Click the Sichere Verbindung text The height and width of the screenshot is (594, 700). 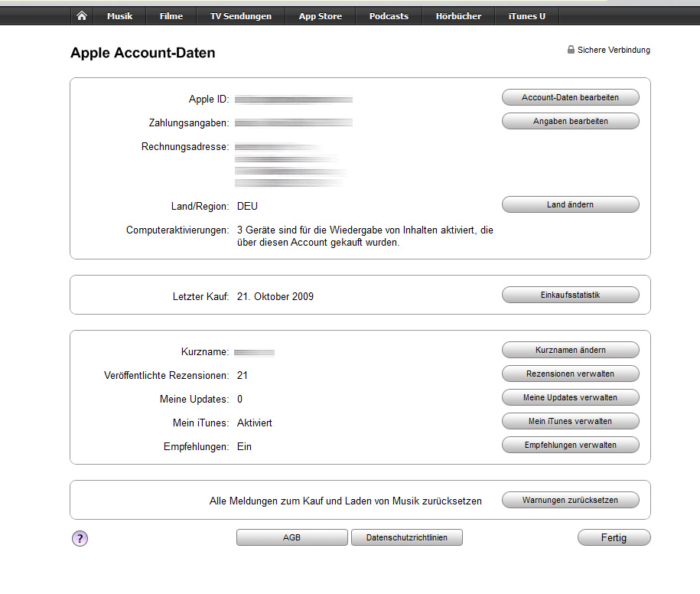[x=614, y=50]
